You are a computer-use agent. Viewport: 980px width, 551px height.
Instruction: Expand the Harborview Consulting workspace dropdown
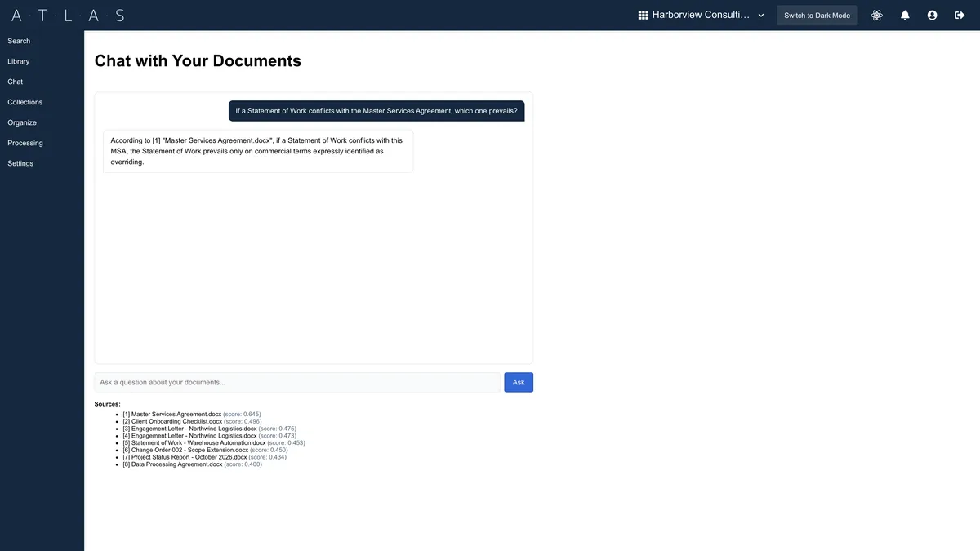[x=702, y=16]
